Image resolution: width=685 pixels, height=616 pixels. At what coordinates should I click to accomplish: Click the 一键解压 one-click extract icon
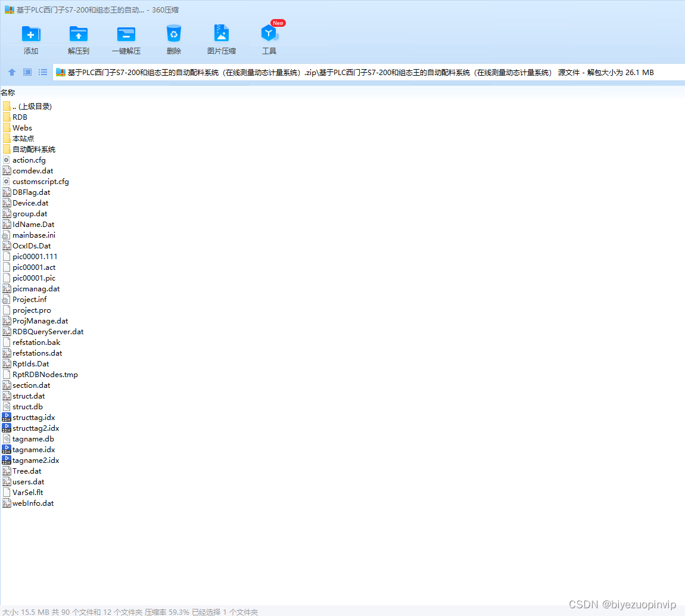click(x=126, y=34)
